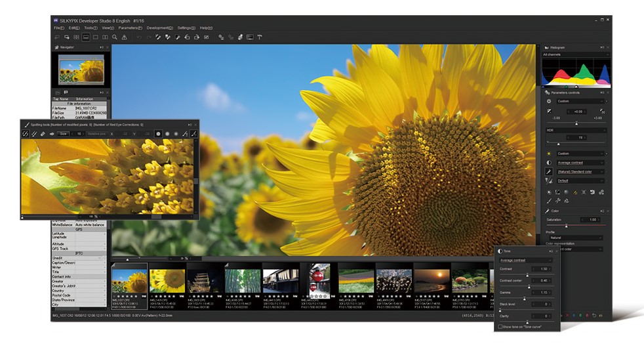
Task: Click the Navigator preview thumbnail
Action: (x=81, y=70)
